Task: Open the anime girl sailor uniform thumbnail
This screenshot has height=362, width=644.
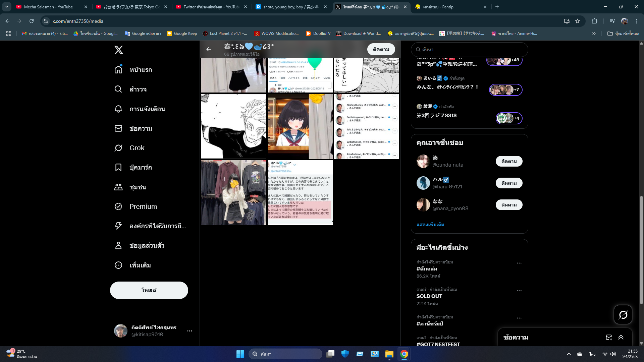Action: point(300,126)
